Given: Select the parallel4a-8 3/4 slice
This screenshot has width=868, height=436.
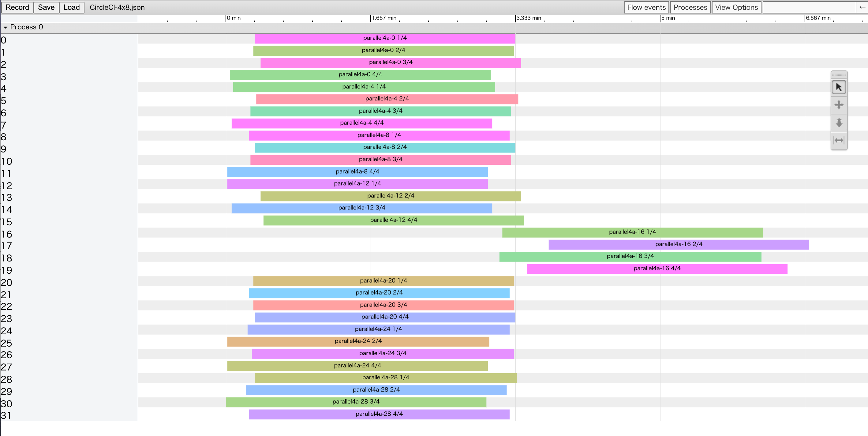Looking at the screenshot, I should [380, 160].
